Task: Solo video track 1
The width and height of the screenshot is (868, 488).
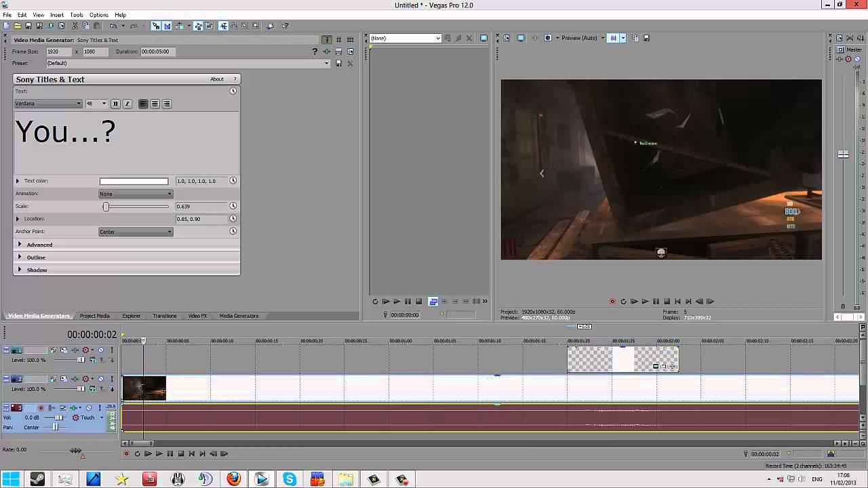Action: [112, 350]
